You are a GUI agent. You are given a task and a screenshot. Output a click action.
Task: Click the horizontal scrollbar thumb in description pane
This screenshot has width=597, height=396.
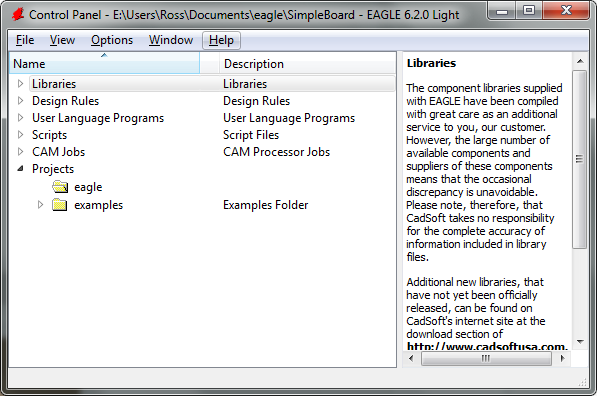[x=486, y=358]
